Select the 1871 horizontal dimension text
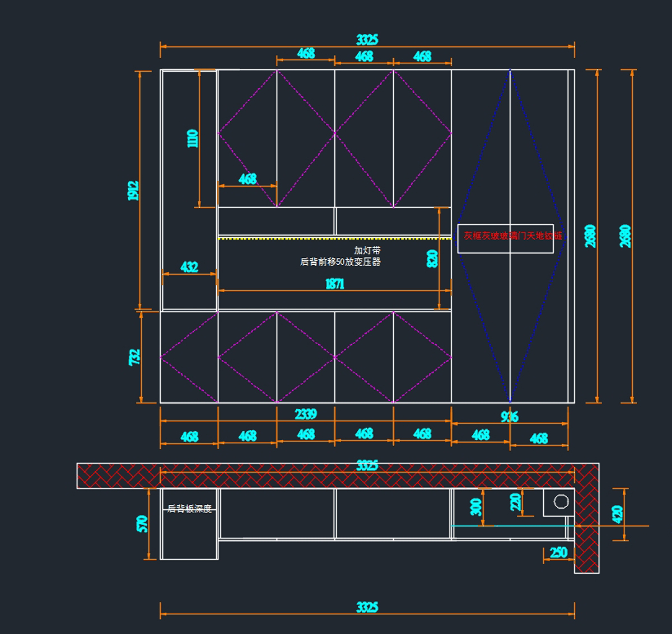 click(335, 284)
